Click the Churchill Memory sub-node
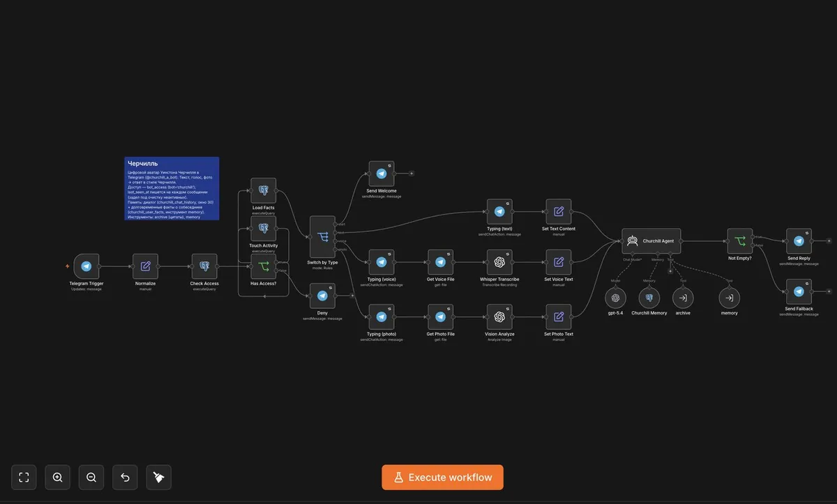The height and width of the screenshot is (504, 837). (x=649, y=298)
